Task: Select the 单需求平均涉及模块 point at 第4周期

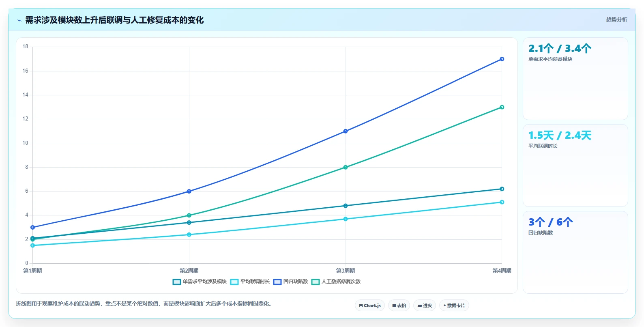Action: pos(502,189)
